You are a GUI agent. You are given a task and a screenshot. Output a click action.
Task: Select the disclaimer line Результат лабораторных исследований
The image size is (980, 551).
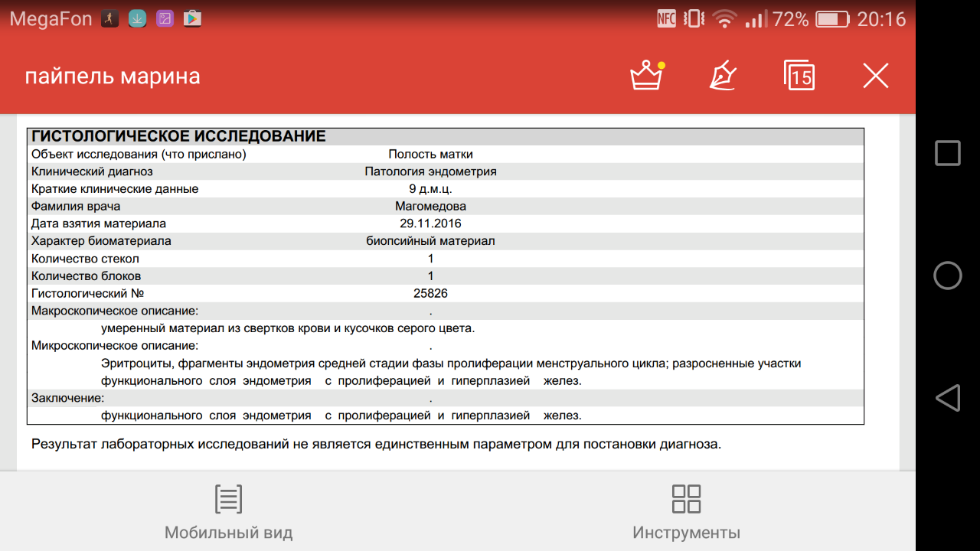pos(376,444)
